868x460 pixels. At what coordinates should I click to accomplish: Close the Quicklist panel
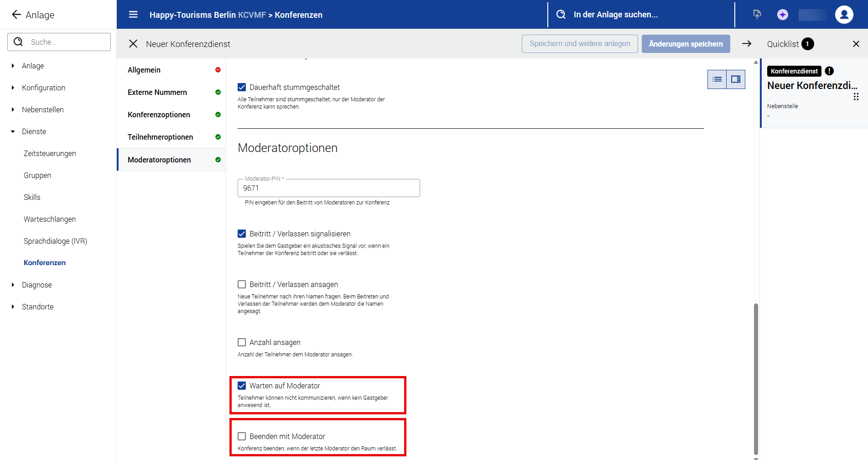pyautogui.click(x=856, y=44)
